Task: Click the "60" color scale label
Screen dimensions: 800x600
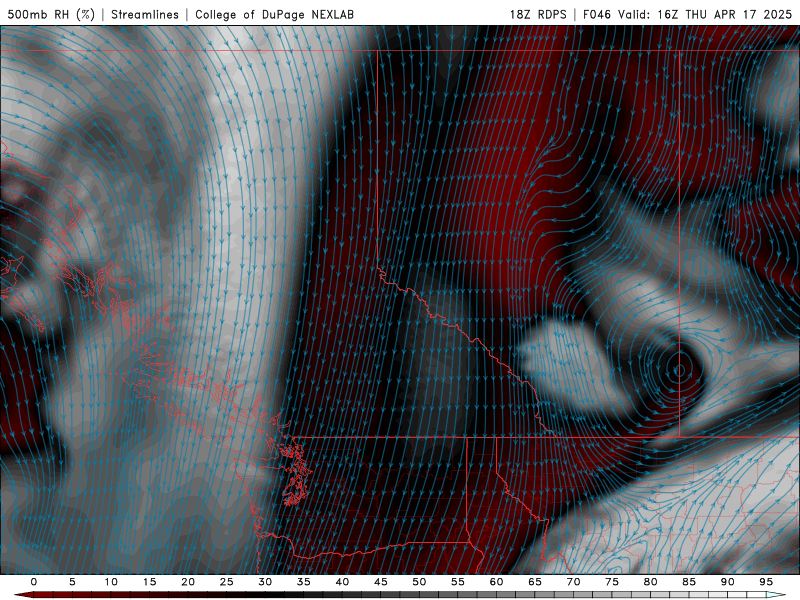Action: click(x=496, y=582)
